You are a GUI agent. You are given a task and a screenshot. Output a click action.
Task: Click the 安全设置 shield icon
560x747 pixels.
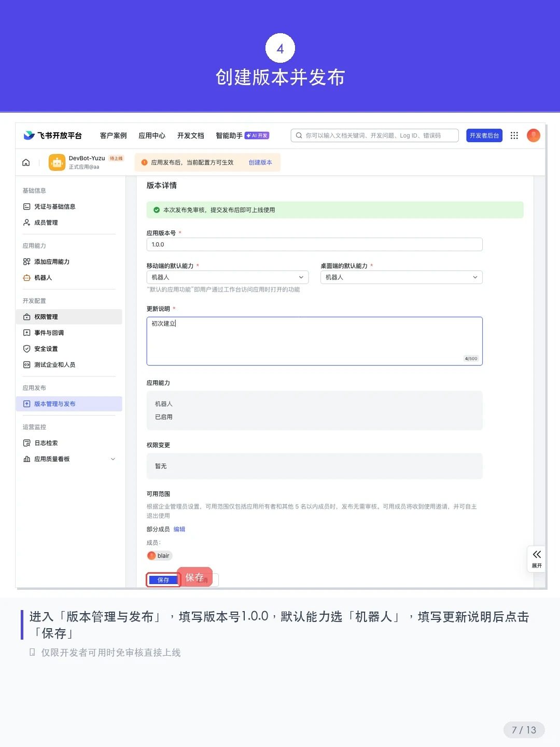coord(26,349)
